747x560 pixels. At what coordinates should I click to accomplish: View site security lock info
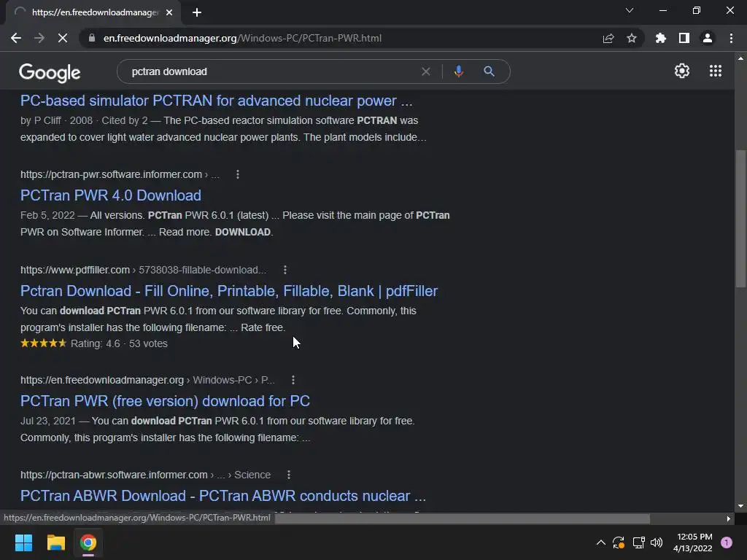coord(92,38)
